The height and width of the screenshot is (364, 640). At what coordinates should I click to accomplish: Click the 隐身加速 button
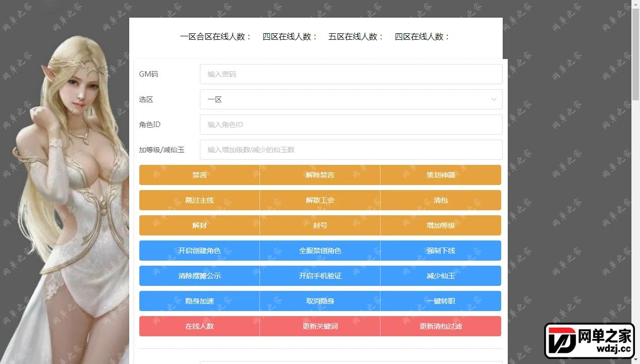pyautogui.click(x=199, y=301)
